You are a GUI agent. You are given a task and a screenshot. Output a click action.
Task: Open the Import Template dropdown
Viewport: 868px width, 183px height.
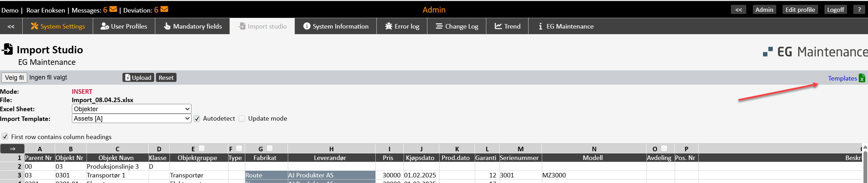click(x=132, y=119)
